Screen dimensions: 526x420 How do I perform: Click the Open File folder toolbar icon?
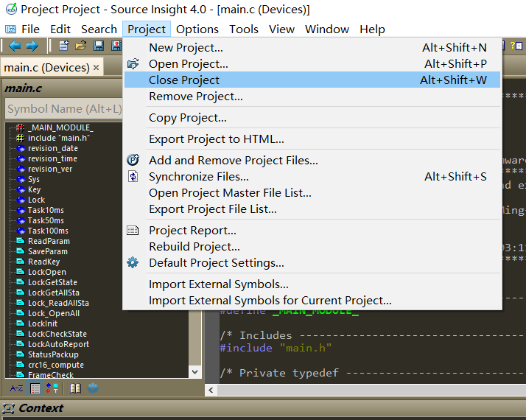coord(81,45)
